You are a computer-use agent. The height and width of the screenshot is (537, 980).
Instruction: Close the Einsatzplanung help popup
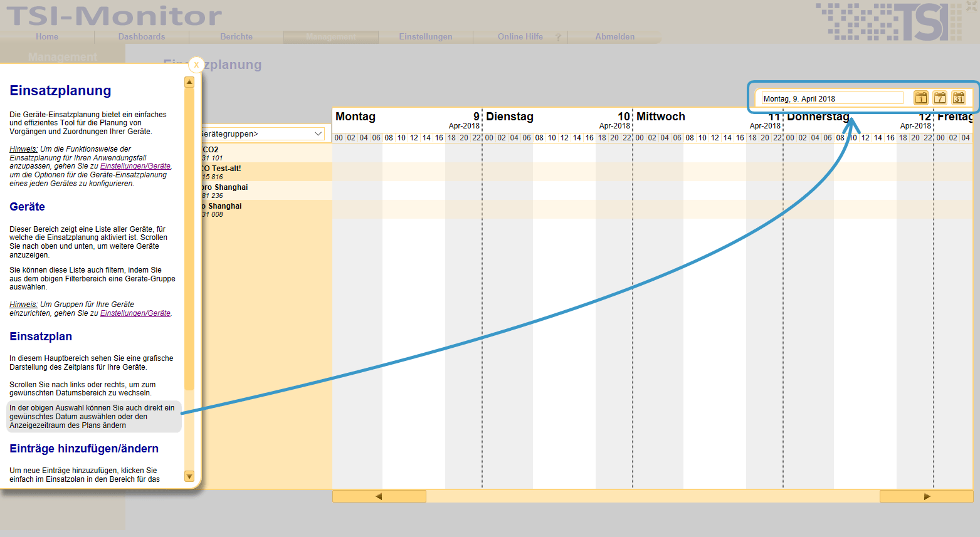[x=196, y=65]
